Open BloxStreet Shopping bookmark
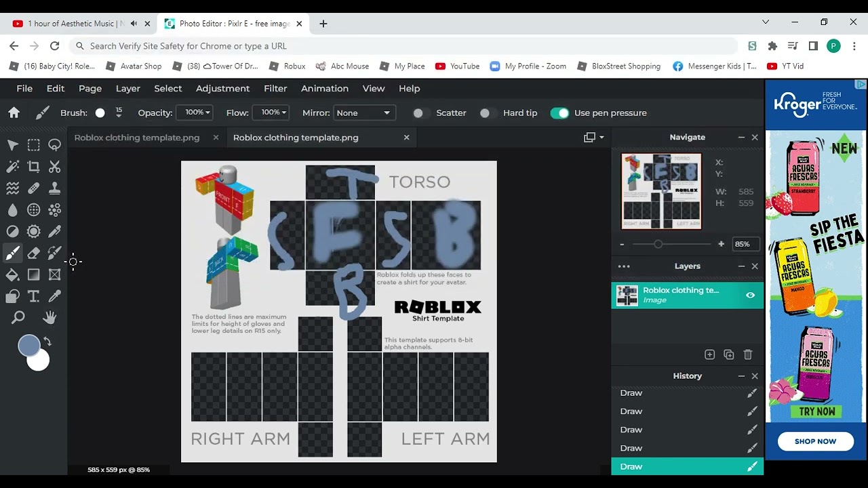The image size is (868, 488). click(618, 66)
